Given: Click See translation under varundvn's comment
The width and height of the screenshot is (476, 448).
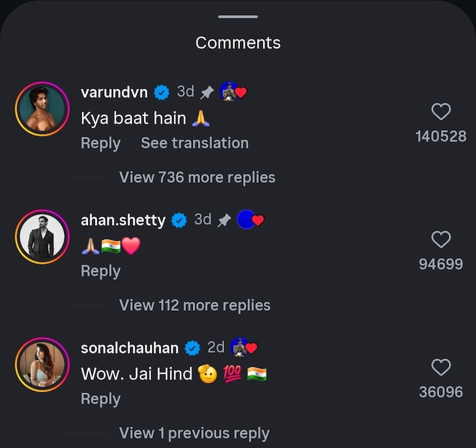Looking at the screenshot, I should click(x=194, y=143).
